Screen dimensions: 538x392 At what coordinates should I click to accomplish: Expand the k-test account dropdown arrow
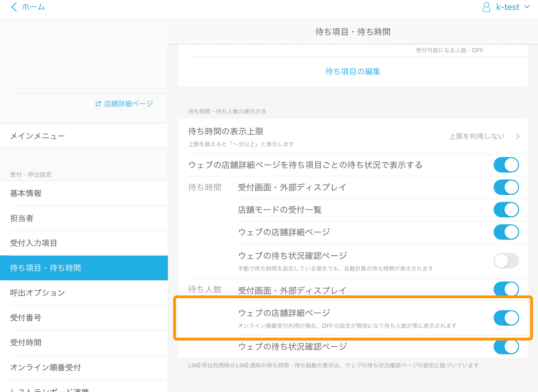point(527,7)
